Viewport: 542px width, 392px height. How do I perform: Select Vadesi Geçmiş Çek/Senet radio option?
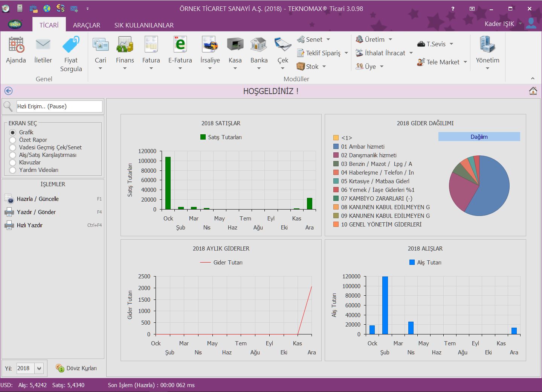(13, 147)
